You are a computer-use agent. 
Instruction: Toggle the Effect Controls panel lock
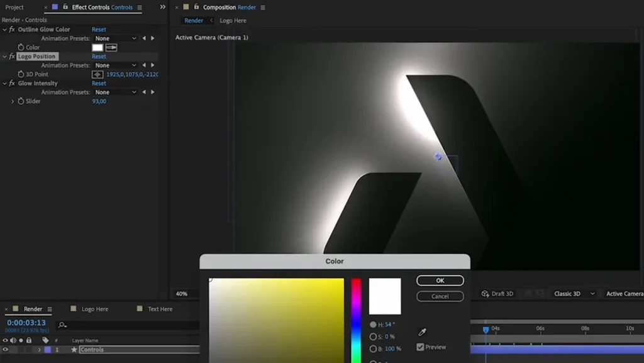click(x=65, y=7)
